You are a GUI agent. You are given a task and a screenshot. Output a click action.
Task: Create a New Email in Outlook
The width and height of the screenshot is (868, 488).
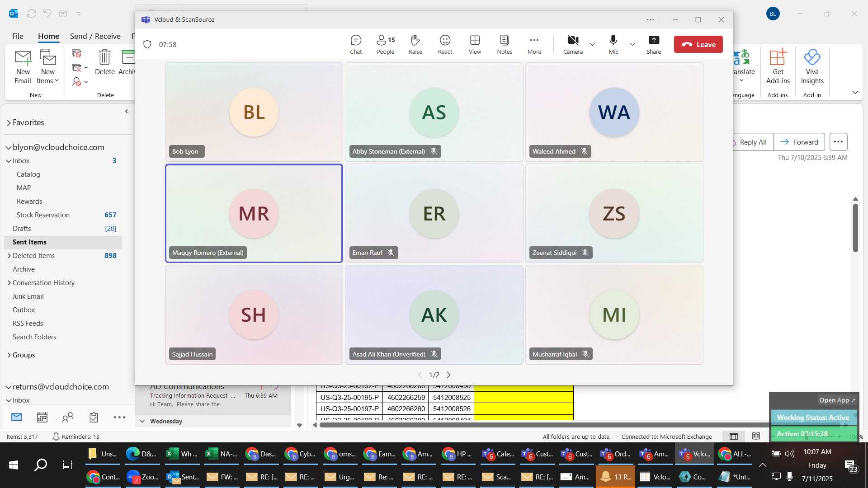tap(23, 67)
